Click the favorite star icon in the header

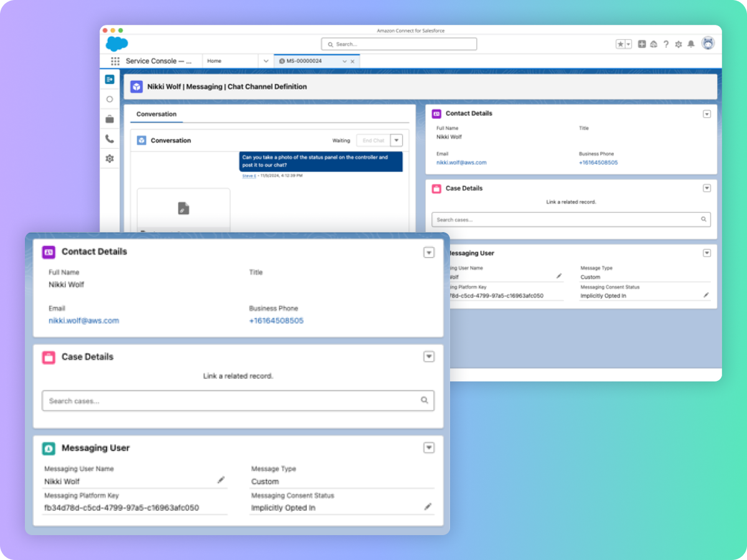pyautogui.click(x=620, y=44)
